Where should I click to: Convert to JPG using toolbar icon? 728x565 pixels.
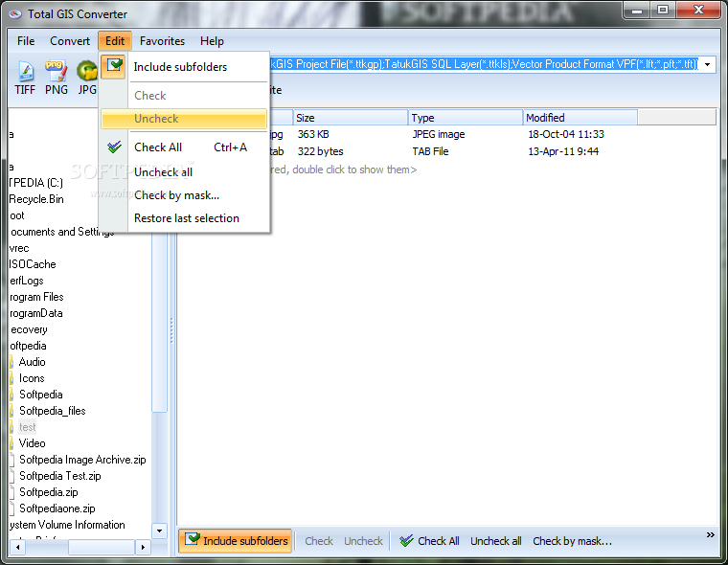point(87,78)
